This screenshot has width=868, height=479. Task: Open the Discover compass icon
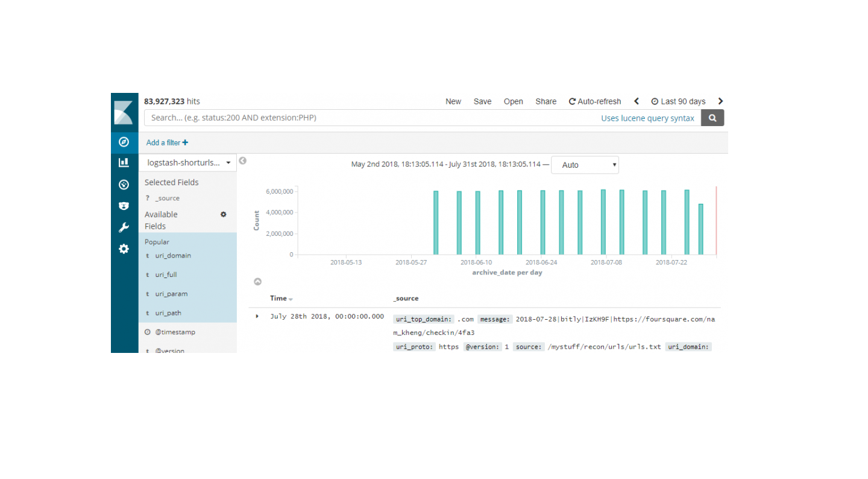click(124, 142)
